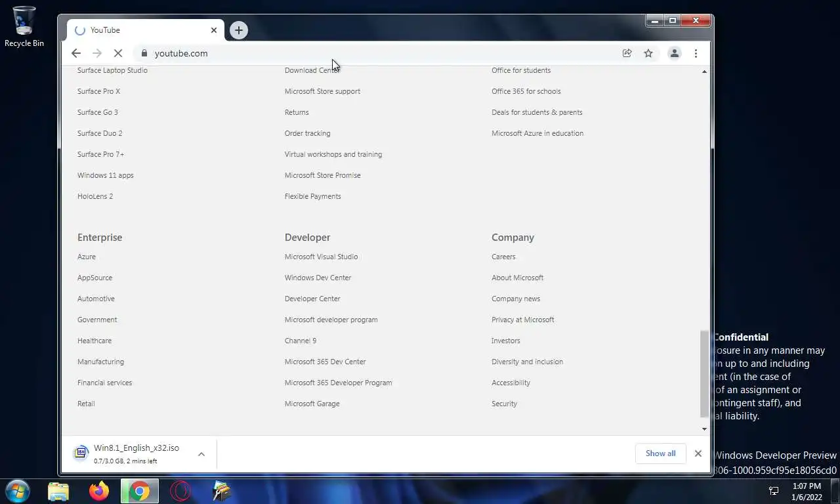Click the network icon in system tray
This screenshot has width=840, height=504.
(x=774, y=491)
